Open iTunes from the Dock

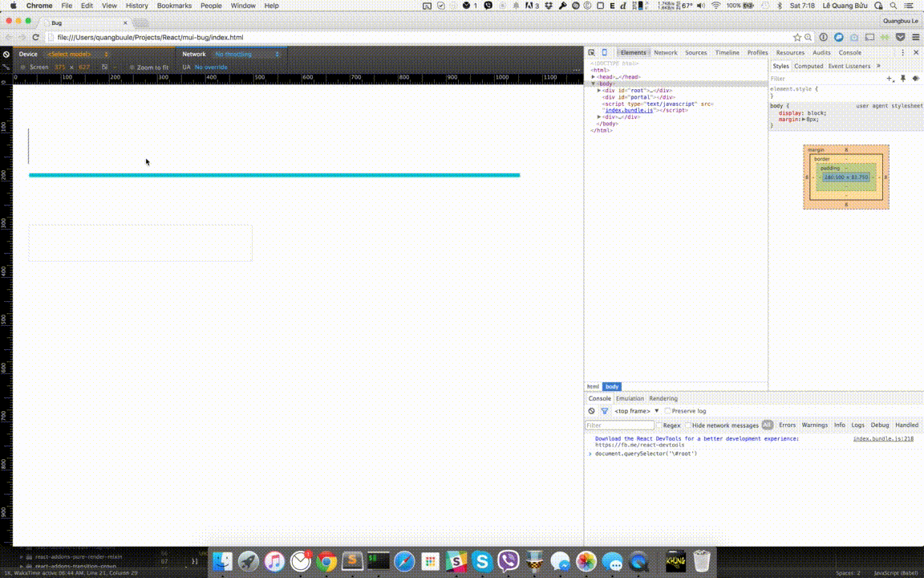pyautogui.click(x=274, y=561)
